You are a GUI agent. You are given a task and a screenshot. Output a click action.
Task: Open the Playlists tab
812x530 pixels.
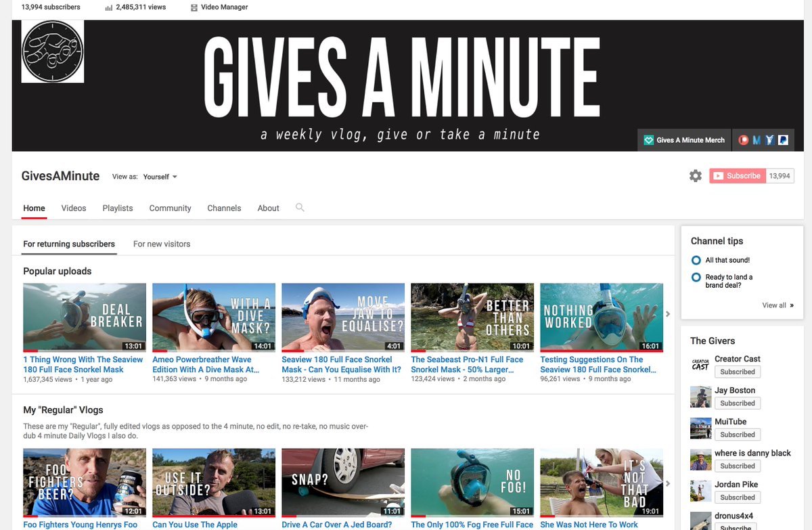pos(118,208)
